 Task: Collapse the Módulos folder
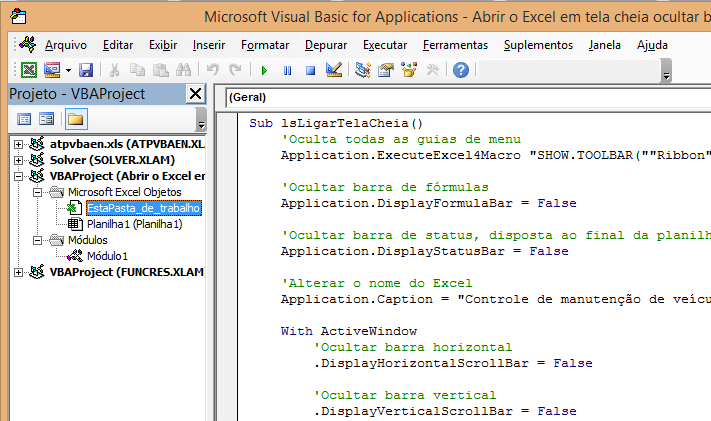point(37,240)
